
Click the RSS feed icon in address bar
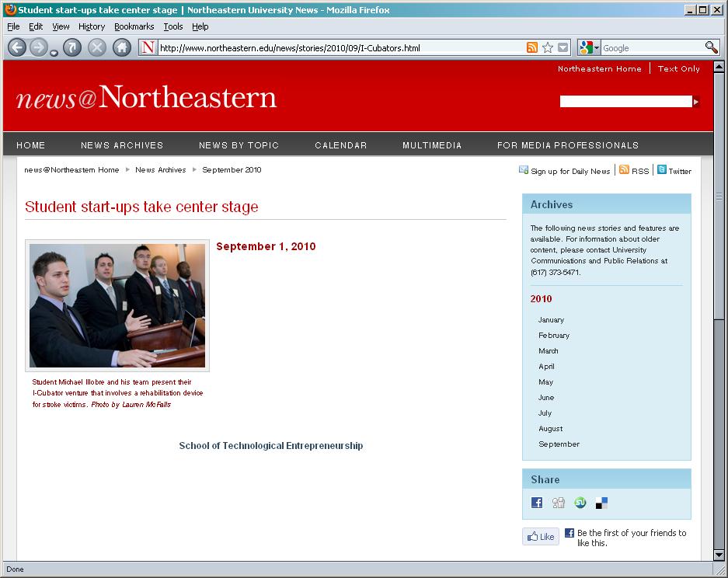click(532, 47)
